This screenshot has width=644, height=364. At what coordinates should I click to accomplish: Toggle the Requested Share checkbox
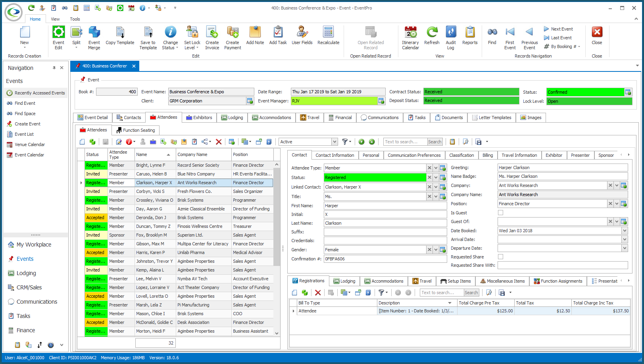point(500,257)
